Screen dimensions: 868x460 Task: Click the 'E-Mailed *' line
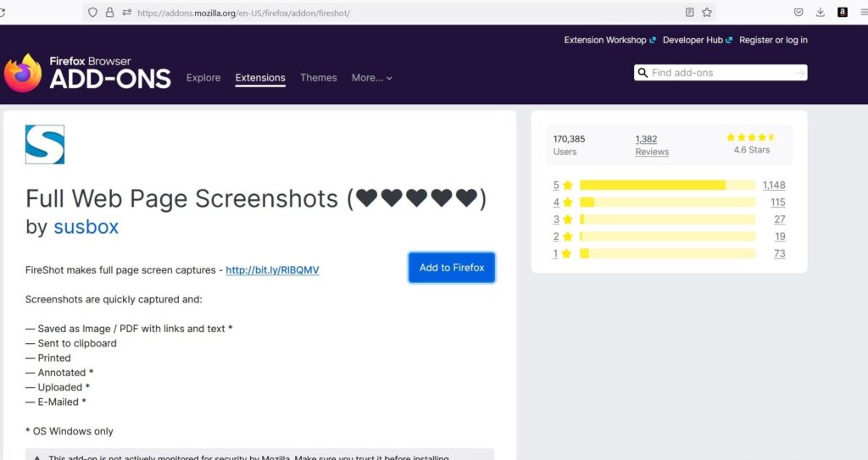click(56, 402)
